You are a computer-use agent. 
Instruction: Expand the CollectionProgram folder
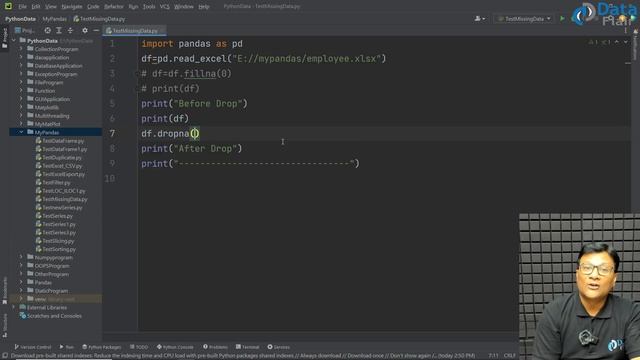21,49
